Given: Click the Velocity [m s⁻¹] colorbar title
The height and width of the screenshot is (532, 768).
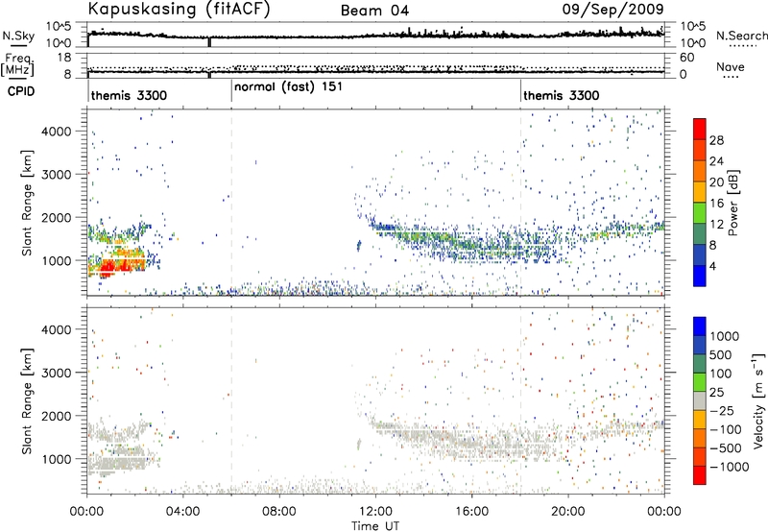Looking at the screenshot, I should (x=758, y=400).
